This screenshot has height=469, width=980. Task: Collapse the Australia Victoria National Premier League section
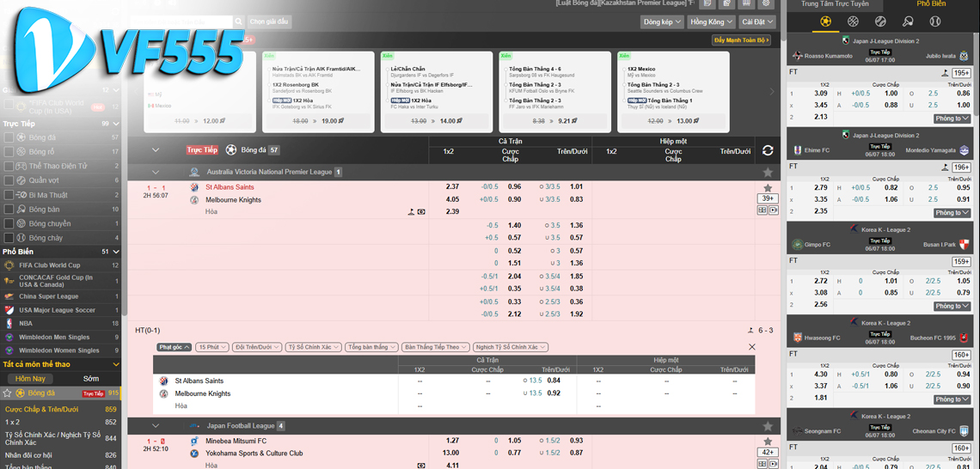[x=156, y=173]
